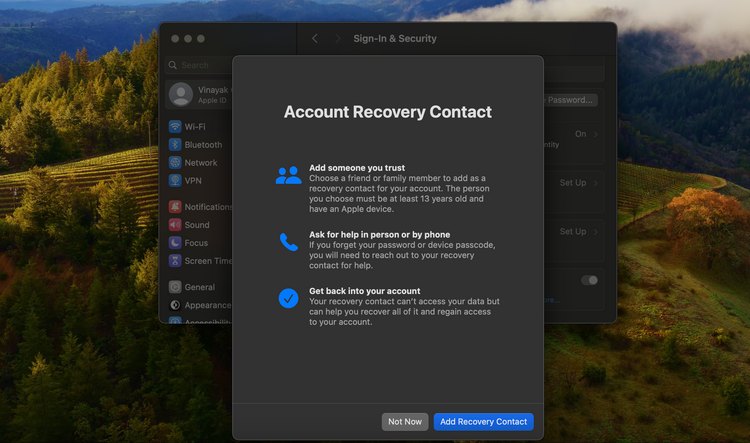Image resolution: width=750 pixels, height=443 pixels.
Task: Open Bluetooth icon in sidebar
Action: [x=175, y=144]
